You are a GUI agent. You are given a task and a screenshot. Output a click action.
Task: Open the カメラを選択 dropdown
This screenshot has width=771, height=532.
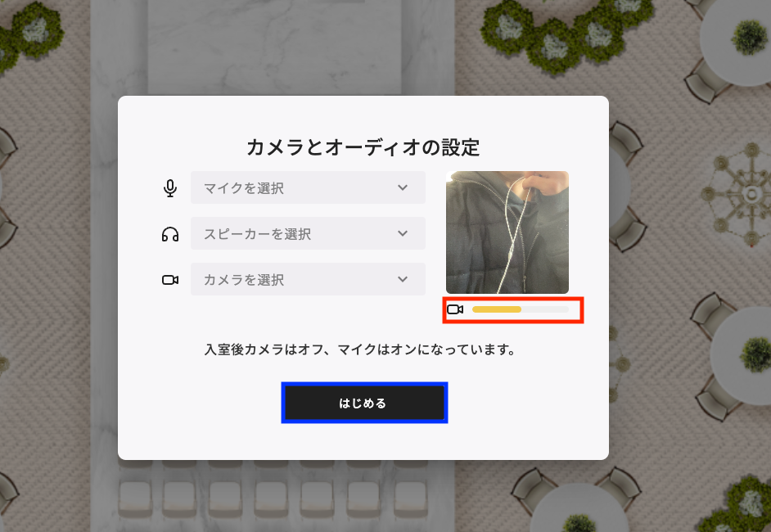coord(308,279)
